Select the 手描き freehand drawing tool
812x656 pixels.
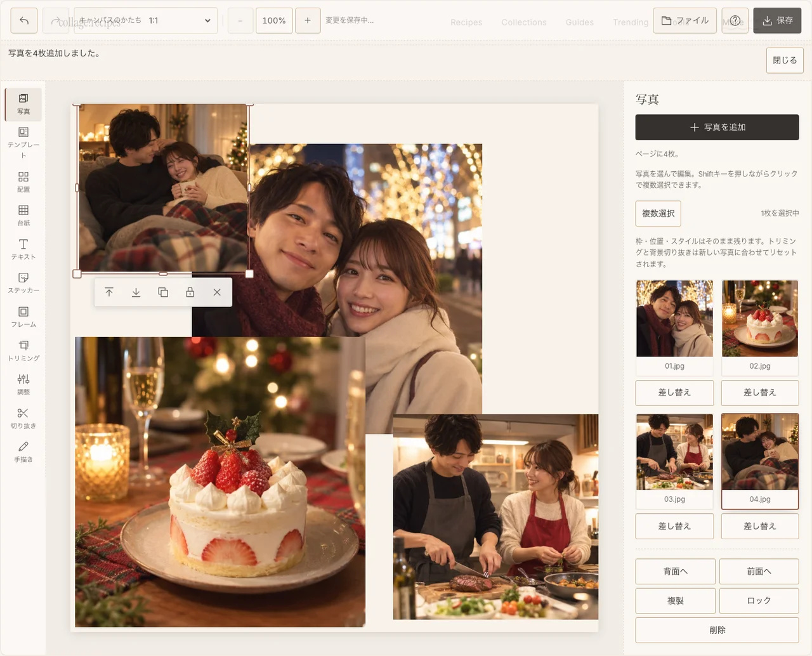(23, 452)
